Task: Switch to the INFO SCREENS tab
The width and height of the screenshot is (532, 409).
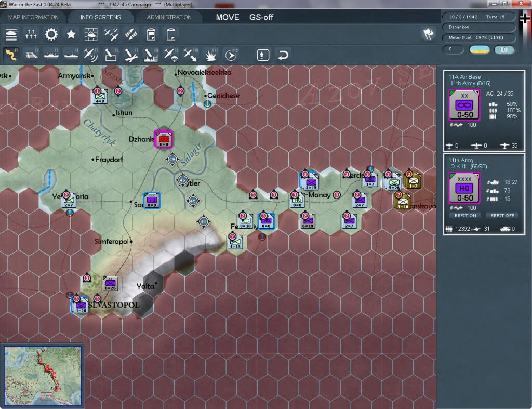Action: [x=100, y=17]
